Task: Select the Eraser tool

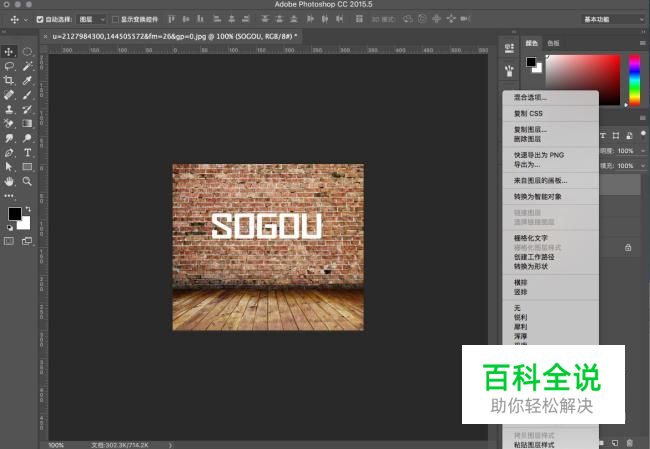Action: click(9, 124)
